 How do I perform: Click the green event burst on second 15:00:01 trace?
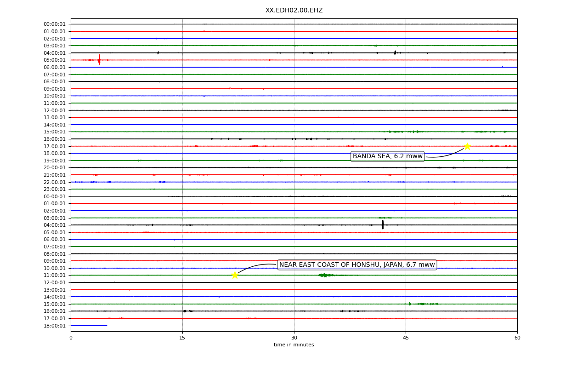[x=422, y=304]
